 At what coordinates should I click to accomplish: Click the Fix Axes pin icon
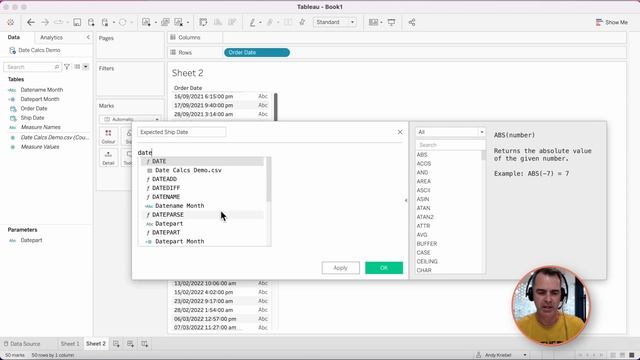(x=302, y=22)
